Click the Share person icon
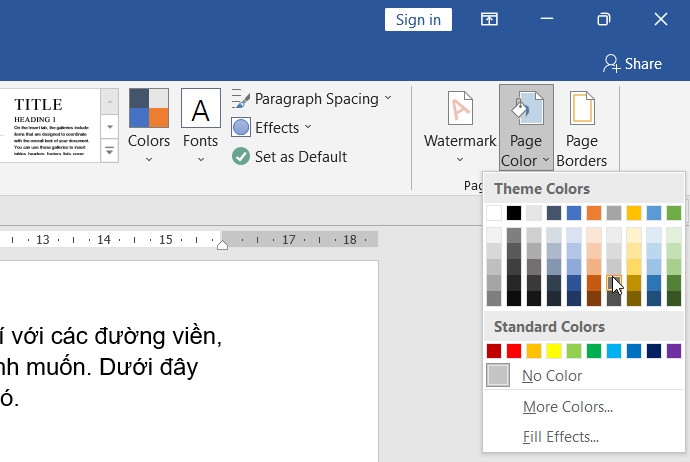This screenshot has height=462, width=690. pyautogui.click(x=611, y=64)
